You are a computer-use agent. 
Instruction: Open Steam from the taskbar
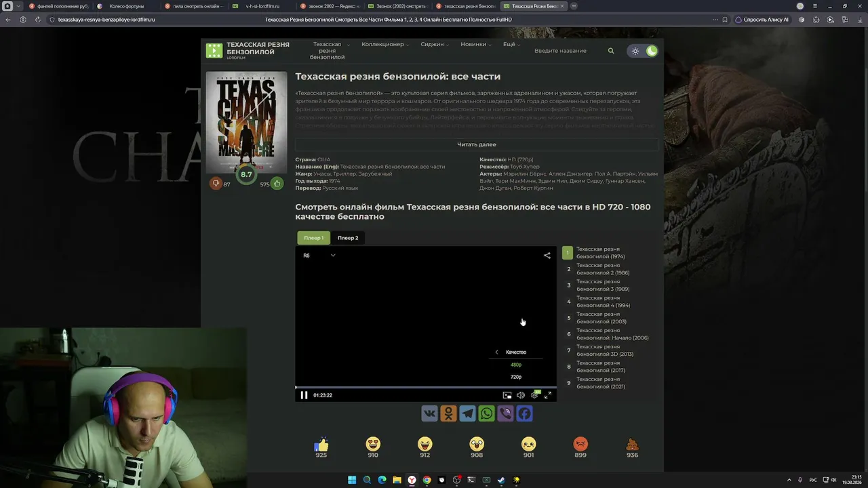click(x=501, y=480)
